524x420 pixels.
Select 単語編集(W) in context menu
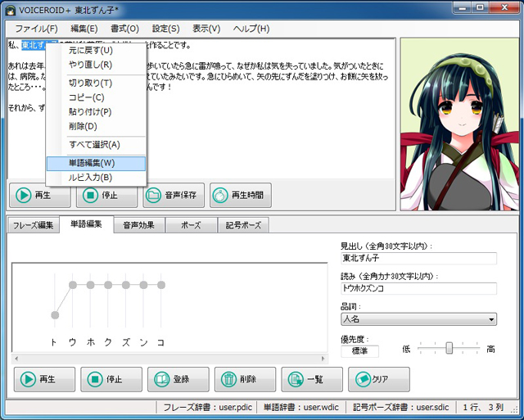(x=96, y=163)
